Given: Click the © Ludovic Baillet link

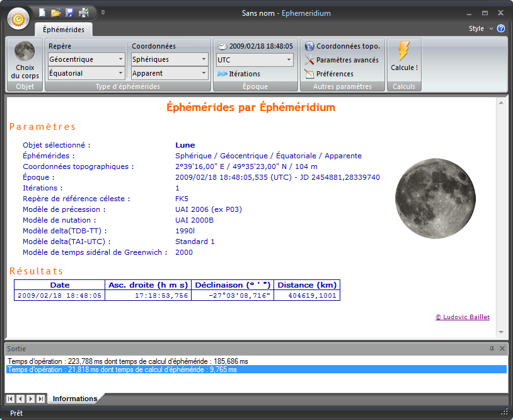Looking at the screenshot, I should click(x=462, y=317).
